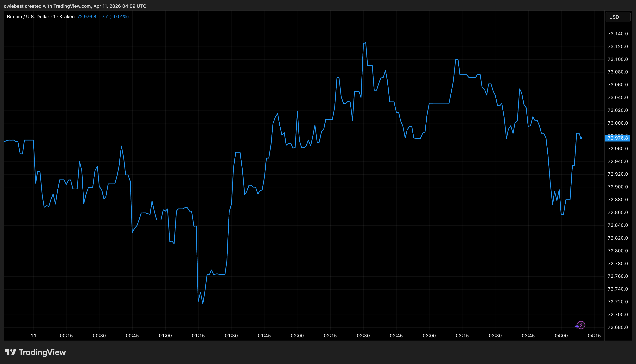Click the price change value −7.7 (−0.01%)

tap(114, 16)
